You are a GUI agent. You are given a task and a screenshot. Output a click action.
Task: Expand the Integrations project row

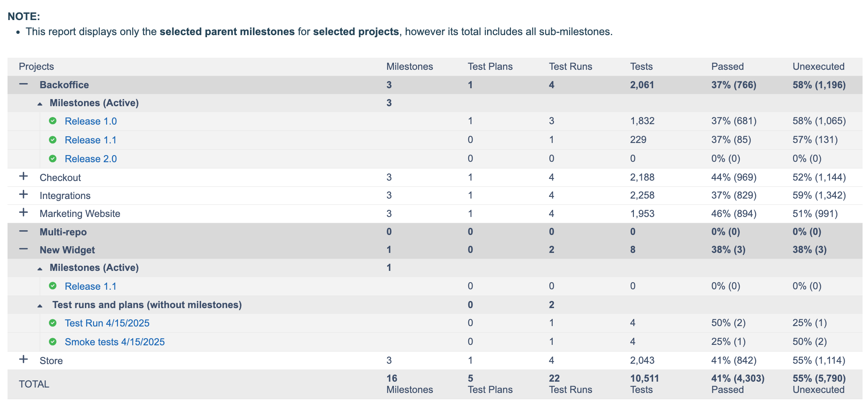point(24,195)
